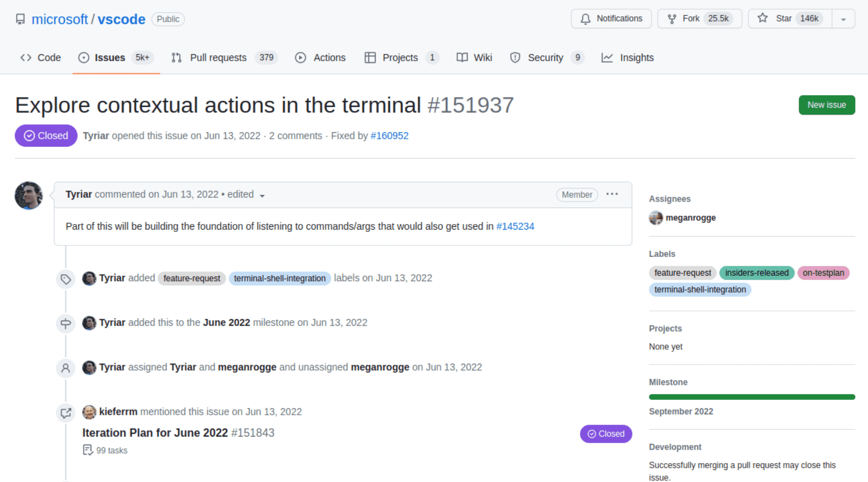Click the milestone signpost icon in the timeline
This screenshot has height=482, width=868.
tap(65, 323)
